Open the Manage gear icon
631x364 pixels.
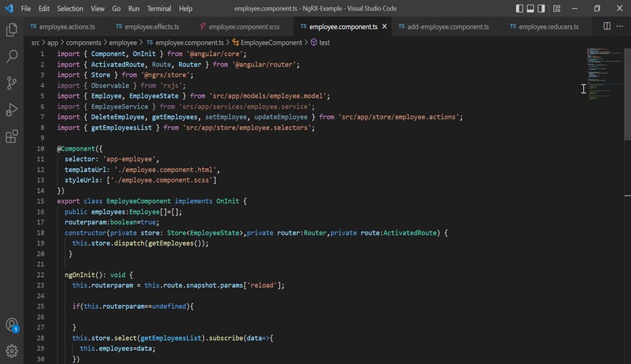pyautogui.click(x=11, y=351)
